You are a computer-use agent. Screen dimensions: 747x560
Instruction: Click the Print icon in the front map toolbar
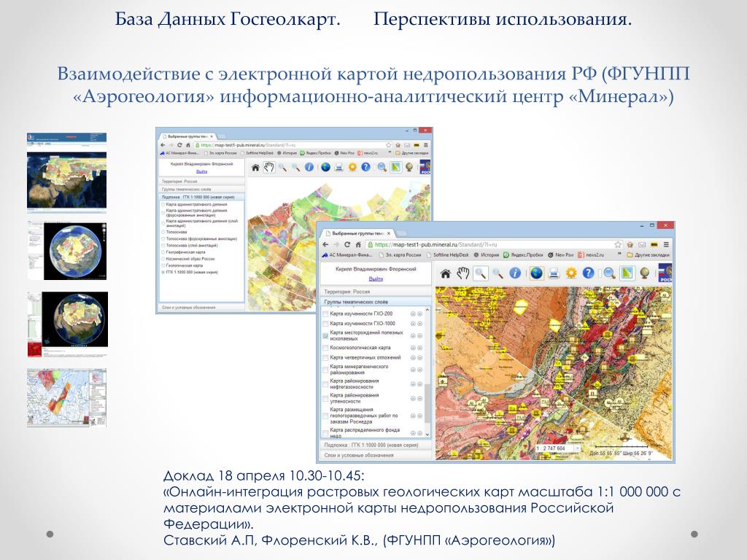click(554, 273)
